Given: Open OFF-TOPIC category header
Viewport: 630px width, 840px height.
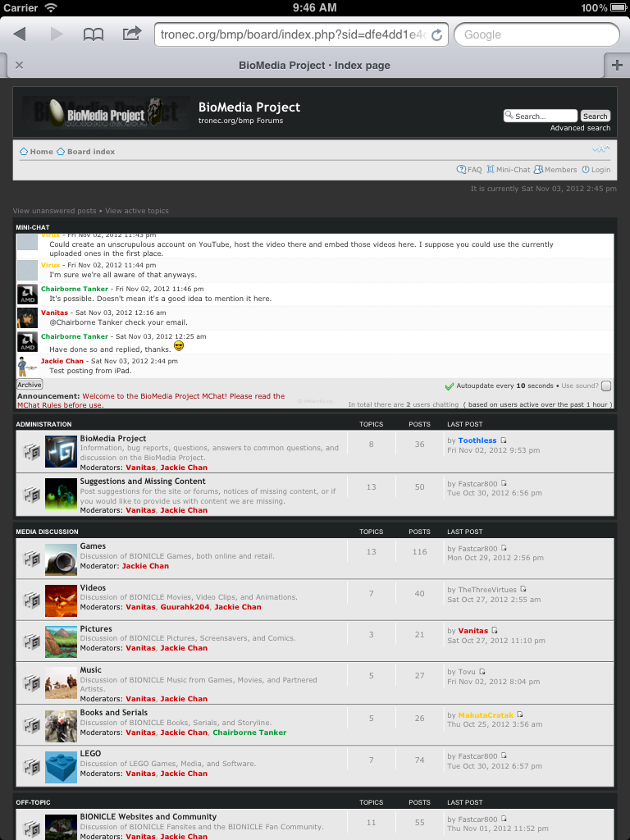Looking at the screenshot, I should [x=33, y=802].
